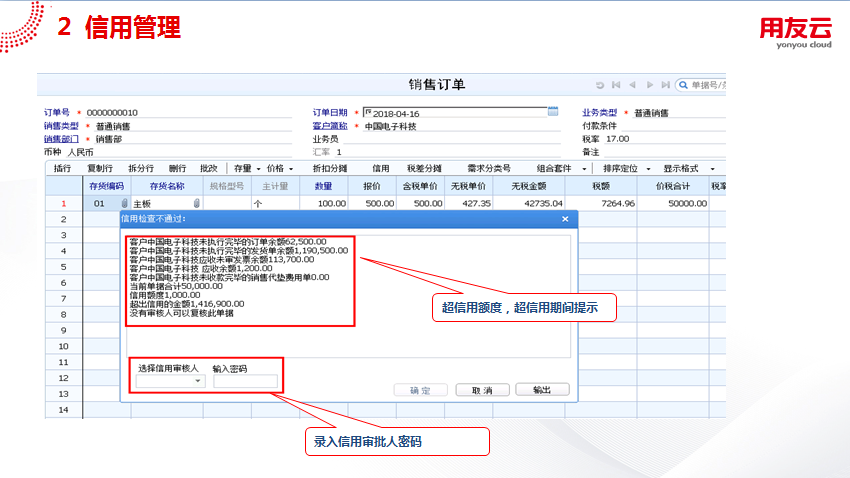Click the 无税单价 column header
This screenshot has width=850, height=478.
(468, 186)
